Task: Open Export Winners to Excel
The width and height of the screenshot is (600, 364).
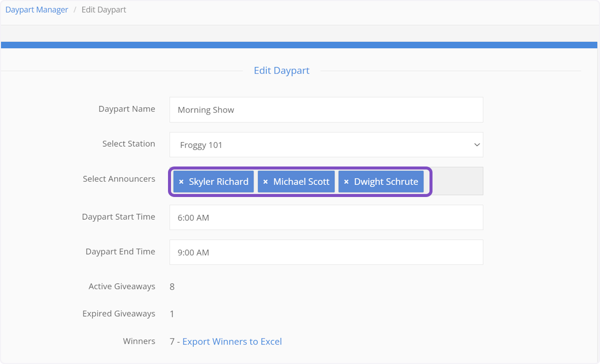Action: [232, 341]
